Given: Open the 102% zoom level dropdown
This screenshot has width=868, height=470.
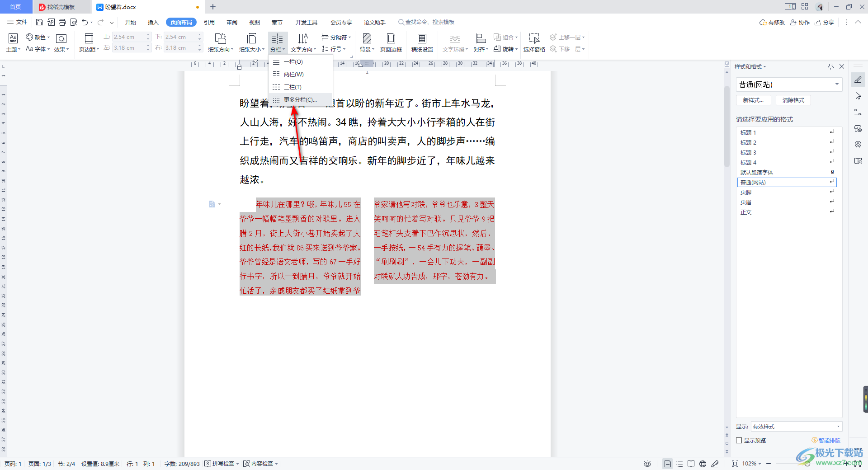Looking at the screenshot, I should (x=751, y=464).
